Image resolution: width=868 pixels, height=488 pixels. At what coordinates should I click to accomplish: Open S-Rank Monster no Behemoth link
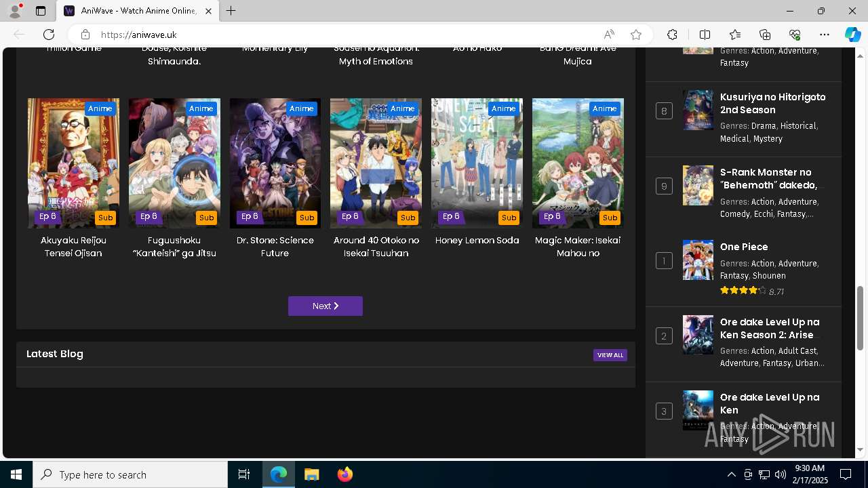[768, 179]
